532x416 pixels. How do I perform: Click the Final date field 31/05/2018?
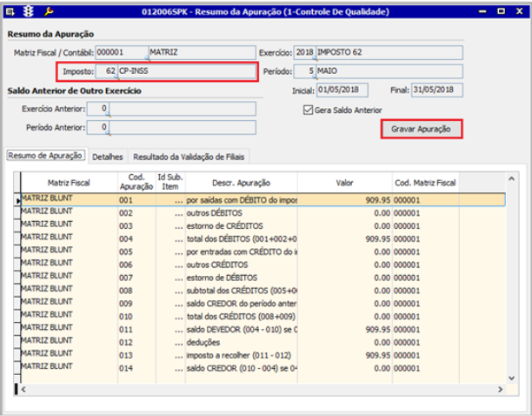pos(437,90)
